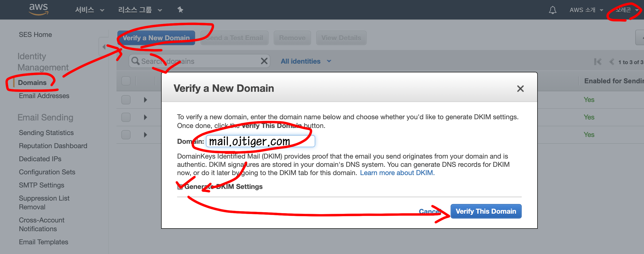Click the search magnifier icon

(135, 61)
